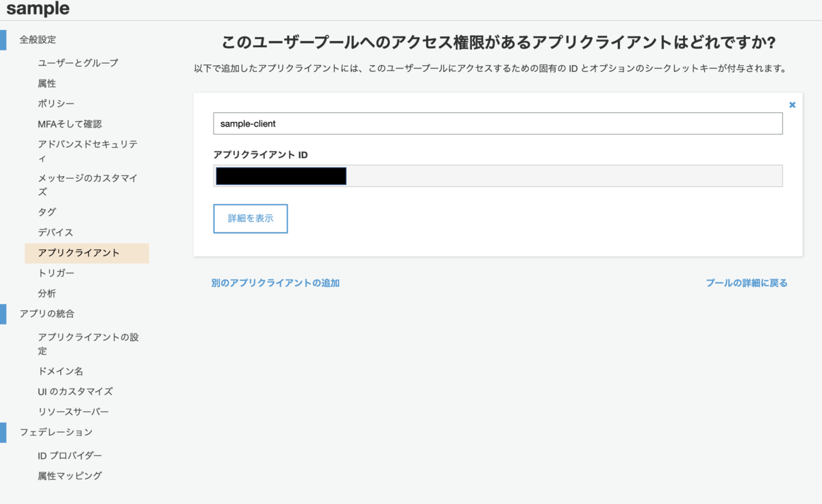
Task: Click 別のアプリクライアントの追加 link
Action: click(x=275, y=283)
